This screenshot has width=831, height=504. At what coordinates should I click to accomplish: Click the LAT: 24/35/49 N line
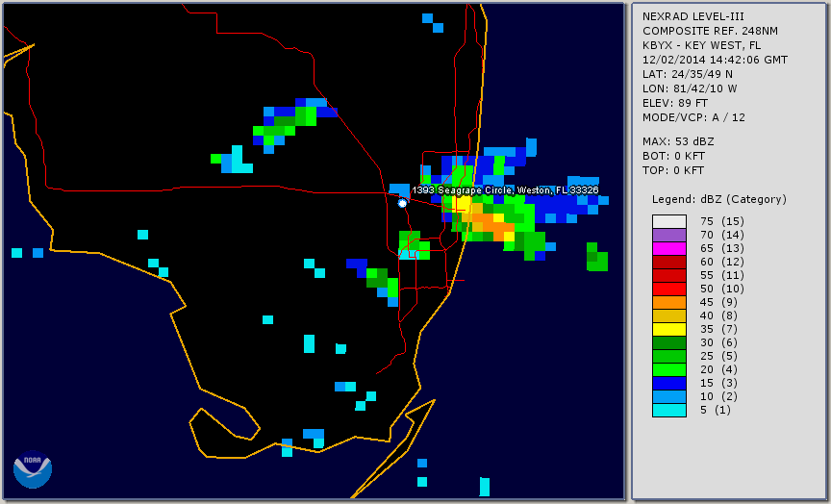[688, 74]
